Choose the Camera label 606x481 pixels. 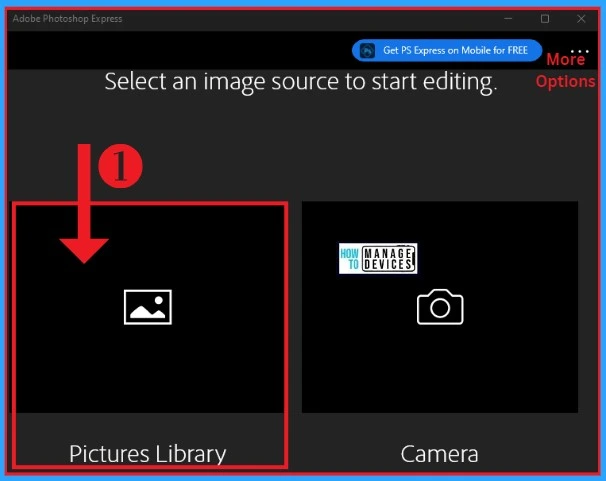pyautogui.click(x=439, y=454)
